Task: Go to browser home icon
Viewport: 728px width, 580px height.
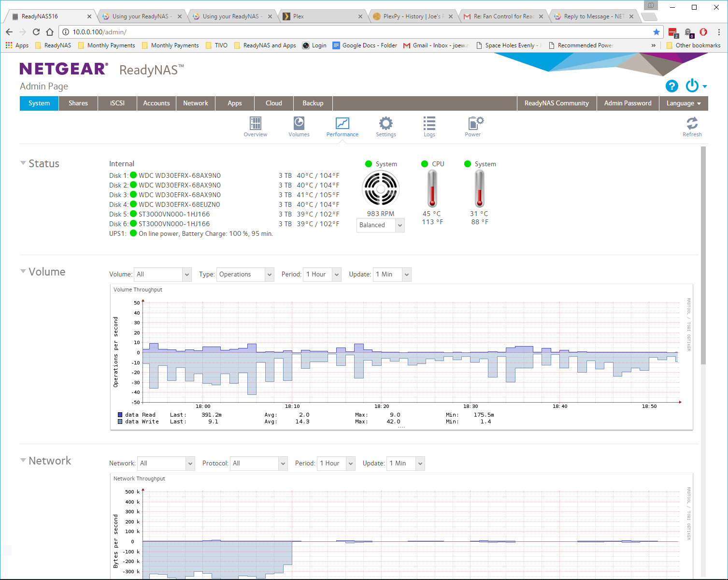Action: (x=50, y=32)
